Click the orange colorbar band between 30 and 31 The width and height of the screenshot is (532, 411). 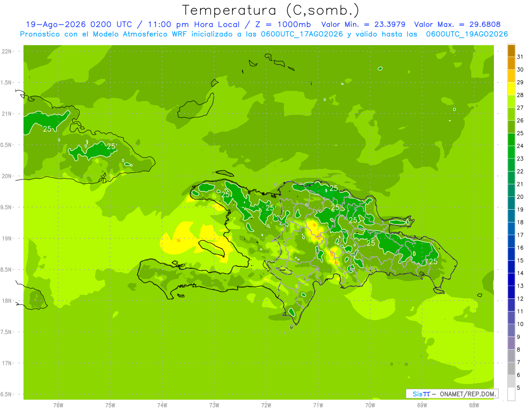[x=511, y=63]
